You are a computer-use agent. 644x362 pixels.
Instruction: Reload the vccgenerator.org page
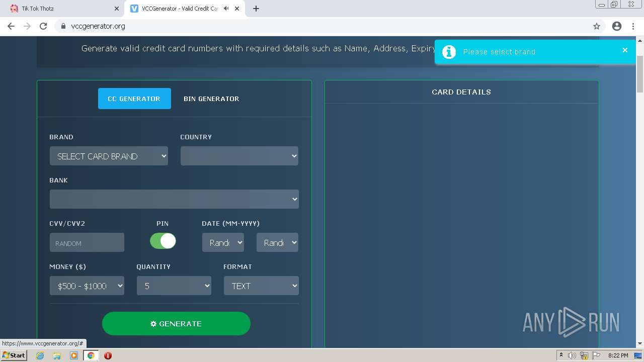coord(43,26)
